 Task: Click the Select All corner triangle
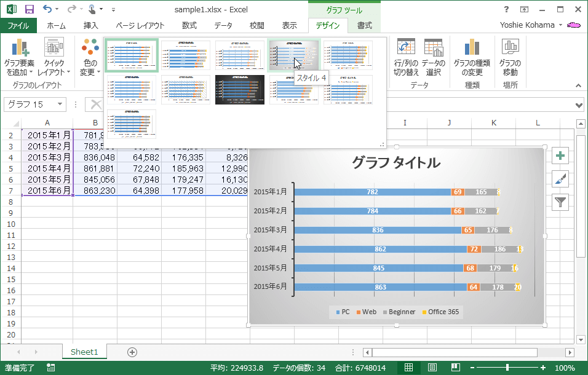[16, 124]
